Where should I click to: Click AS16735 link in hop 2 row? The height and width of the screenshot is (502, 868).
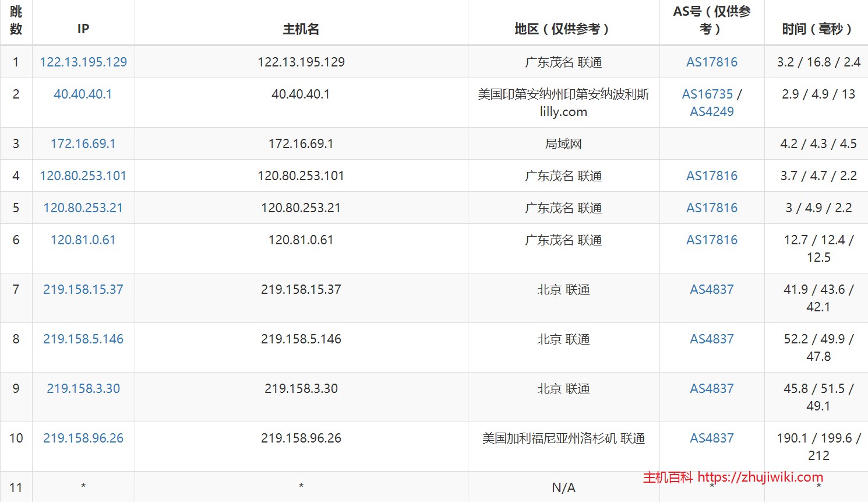click(708, 94)
